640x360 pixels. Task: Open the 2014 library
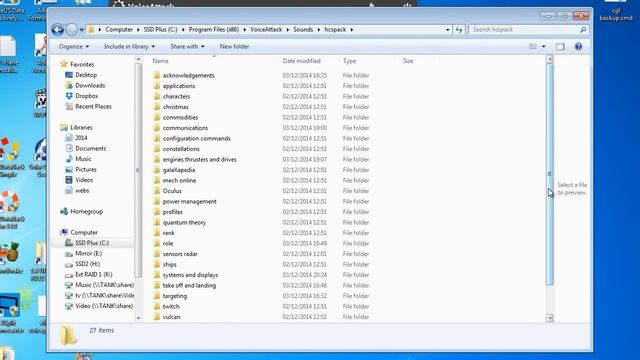pos(81,138)
